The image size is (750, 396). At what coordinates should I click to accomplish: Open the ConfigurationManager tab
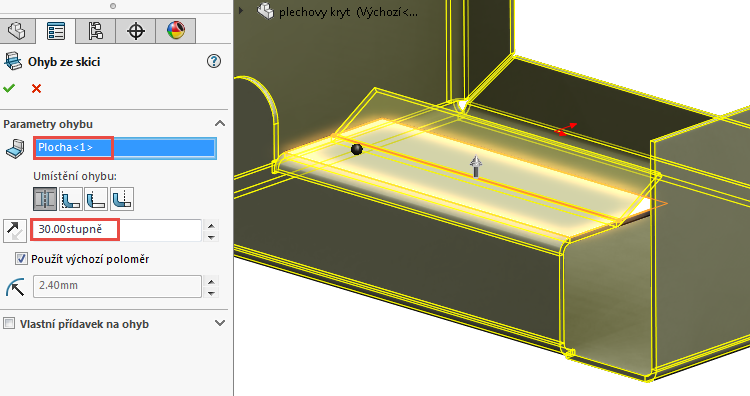pos(96,31)
